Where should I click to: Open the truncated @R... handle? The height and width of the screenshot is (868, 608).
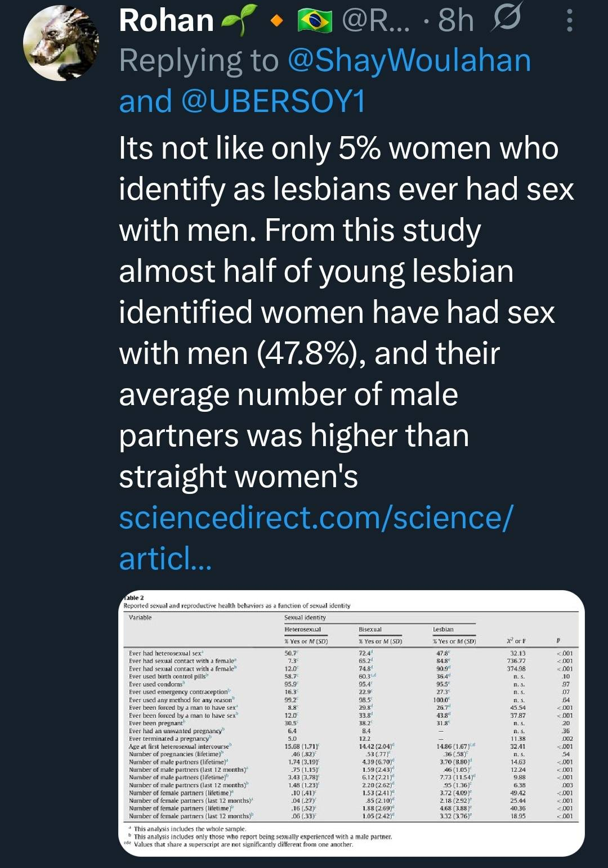(x=377, y=21)
